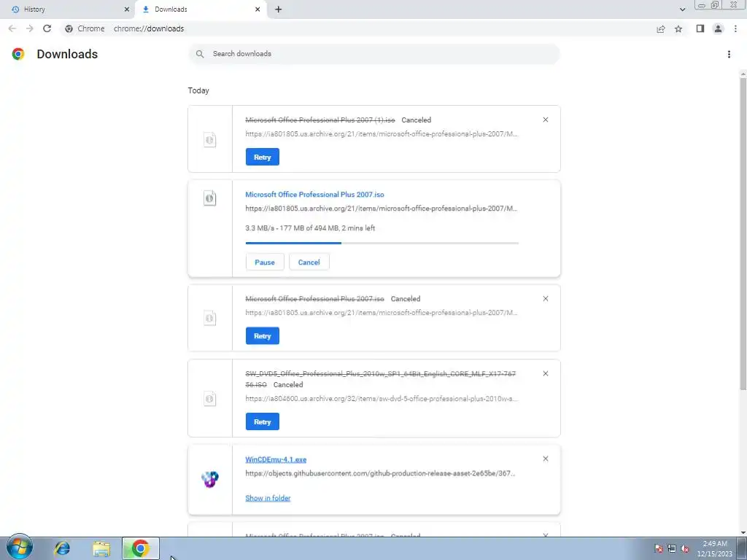Click the volume tray icon
This screenshot has height=560, width=747.
tap(685, 548)
